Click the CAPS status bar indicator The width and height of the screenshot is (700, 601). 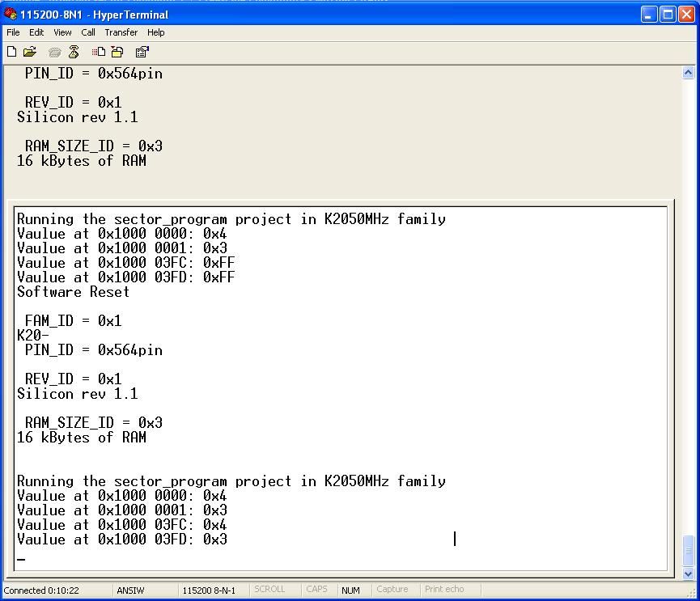tap(316, 589)
